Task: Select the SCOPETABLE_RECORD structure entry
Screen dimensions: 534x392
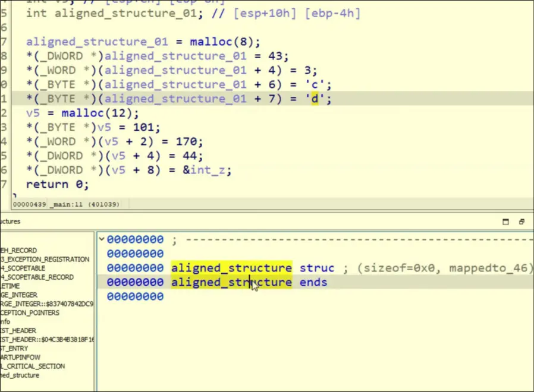Action: [37, 277]
